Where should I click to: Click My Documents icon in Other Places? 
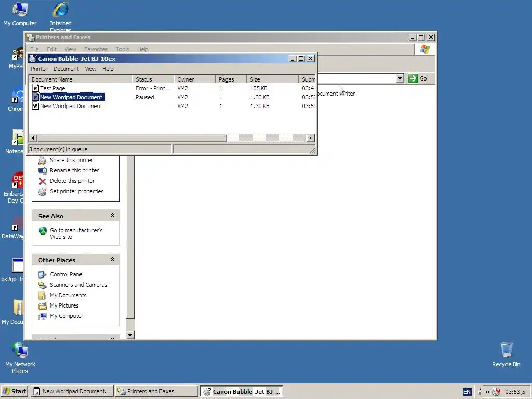click(x=42, y=296)
